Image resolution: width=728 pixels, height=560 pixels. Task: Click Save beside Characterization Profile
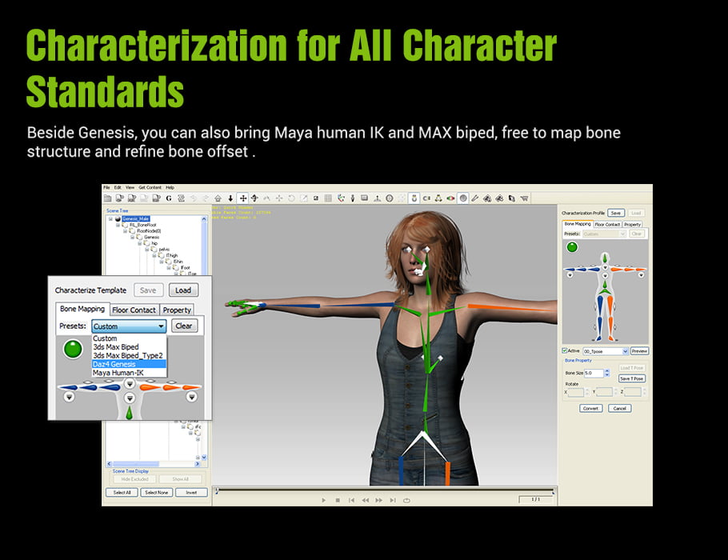pos(616,213)
